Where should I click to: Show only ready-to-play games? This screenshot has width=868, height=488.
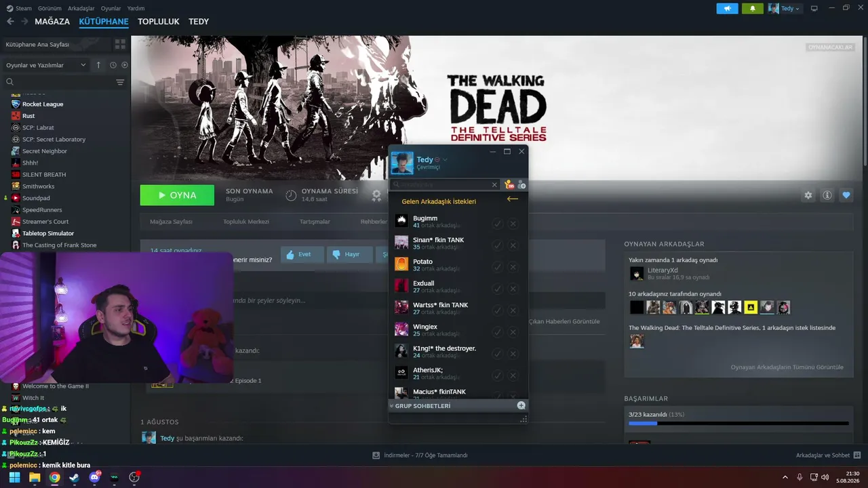click(x=124, y=65)
